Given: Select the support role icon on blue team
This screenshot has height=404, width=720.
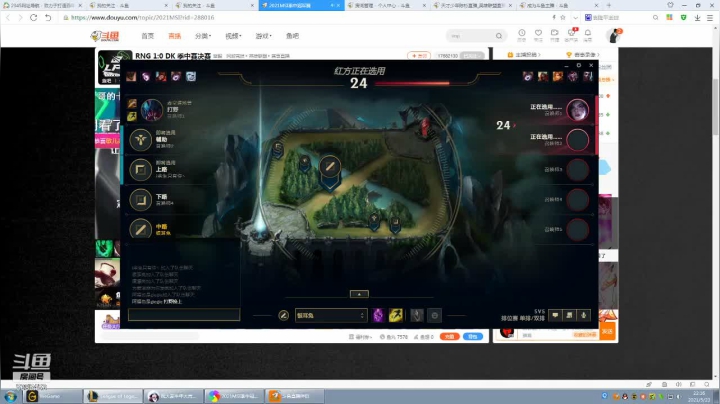Looking at the screenshot, I should [x=141, y=140].
